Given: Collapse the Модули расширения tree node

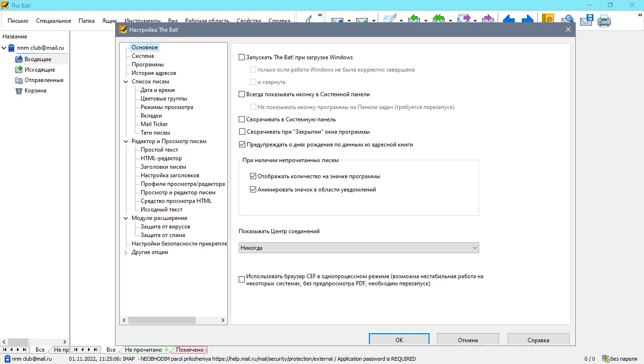Looking at the screenshot, I should (126, 218).
